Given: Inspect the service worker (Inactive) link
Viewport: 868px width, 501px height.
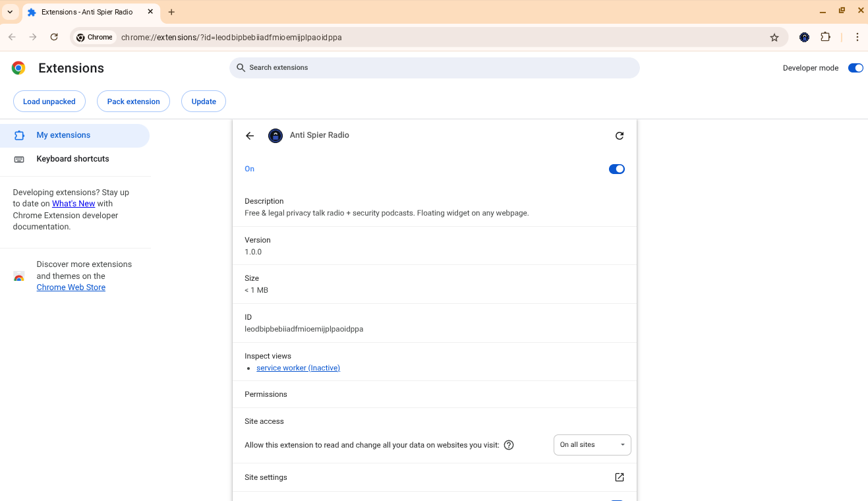Looking at the screenshot, I should pos(298,368).
